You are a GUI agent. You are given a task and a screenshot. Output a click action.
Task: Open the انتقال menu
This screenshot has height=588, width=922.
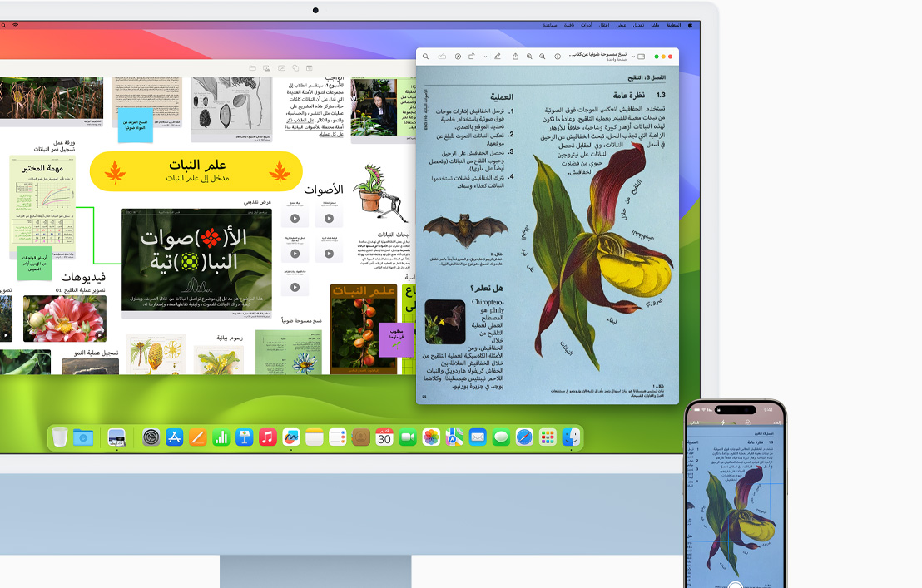pyautogui.click(x=604, y=25)
